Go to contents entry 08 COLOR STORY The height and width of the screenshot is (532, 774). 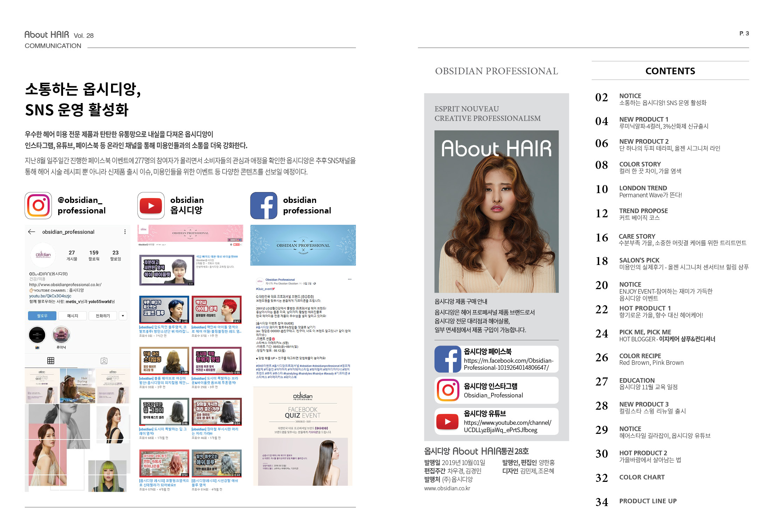[x=638, y=167]
